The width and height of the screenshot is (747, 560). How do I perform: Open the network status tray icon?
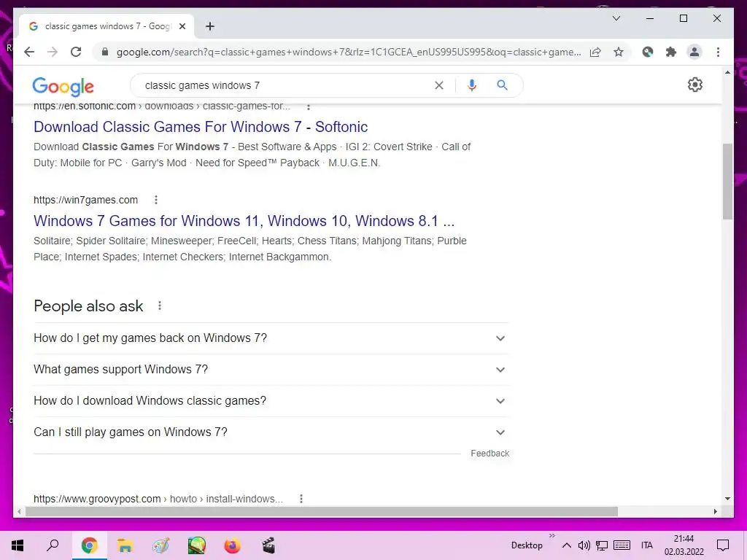click(602, 545)
